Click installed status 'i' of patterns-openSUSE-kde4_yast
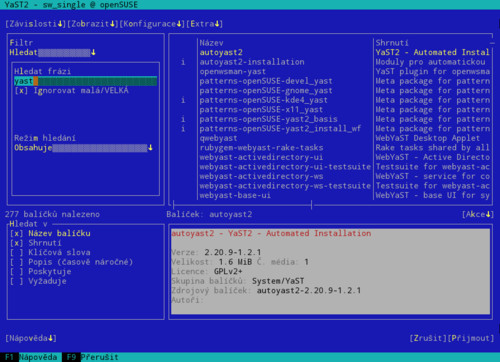 point(183,100)
